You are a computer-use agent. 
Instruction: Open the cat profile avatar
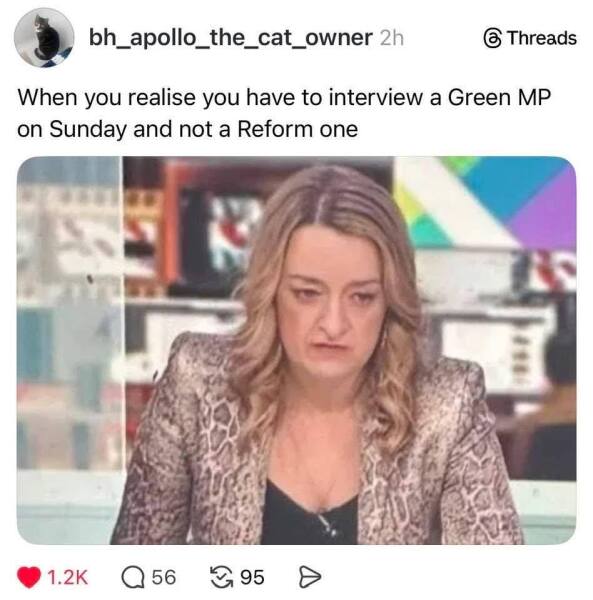tap(44, 38)
